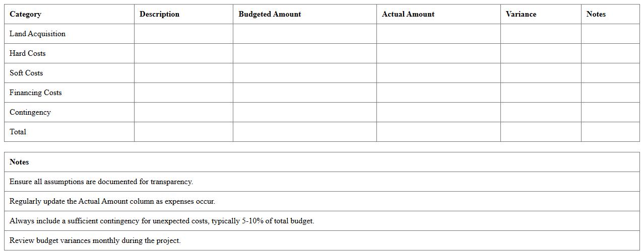Click Budgeted Amount cell in Total row
Screen dimensions: 644x252
[304, 132]
